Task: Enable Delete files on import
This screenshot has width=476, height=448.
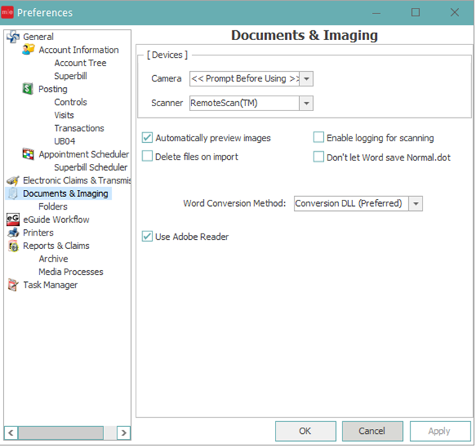Action: tap(148, 157)
